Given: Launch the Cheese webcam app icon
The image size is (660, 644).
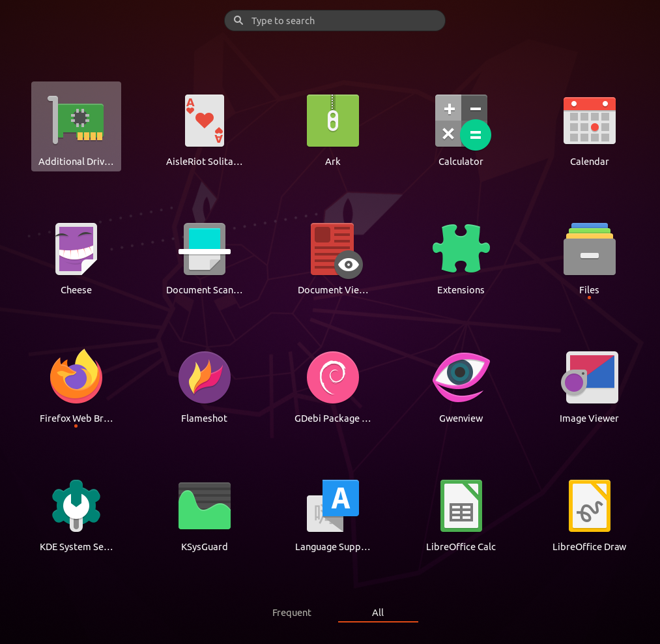Looking at the screenshot, I should pyautogui.click(x=76, y=249).
